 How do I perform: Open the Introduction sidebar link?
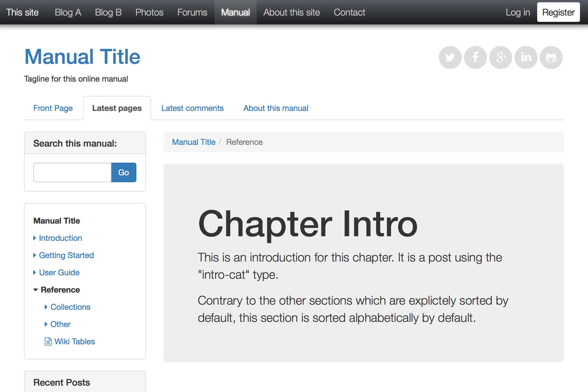[x=61, y=238]
